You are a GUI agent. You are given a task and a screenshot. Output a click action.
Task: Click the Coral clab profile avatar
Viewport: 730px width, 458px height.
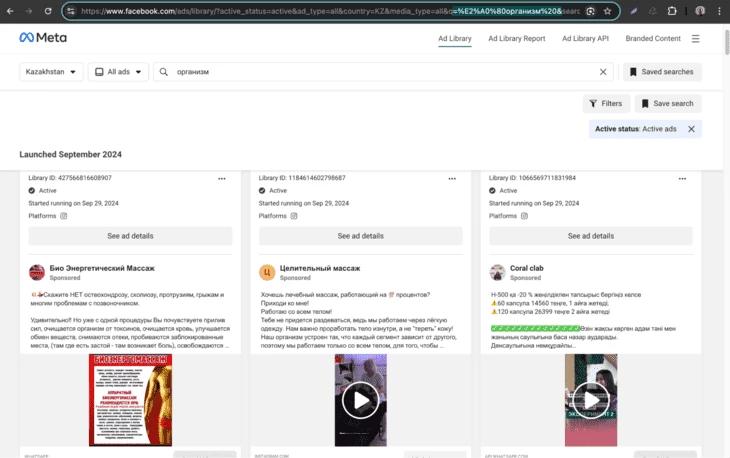coord(497,272)
